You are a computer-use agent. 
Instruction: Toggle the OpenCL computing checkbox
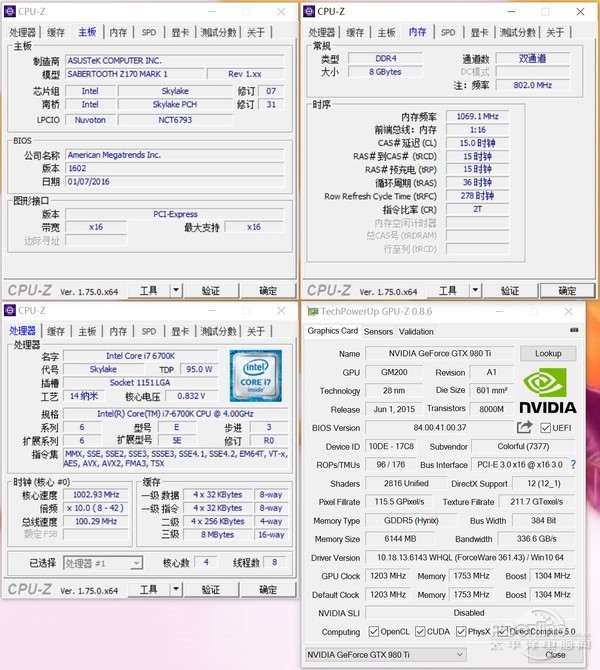[x=374, y=632]
